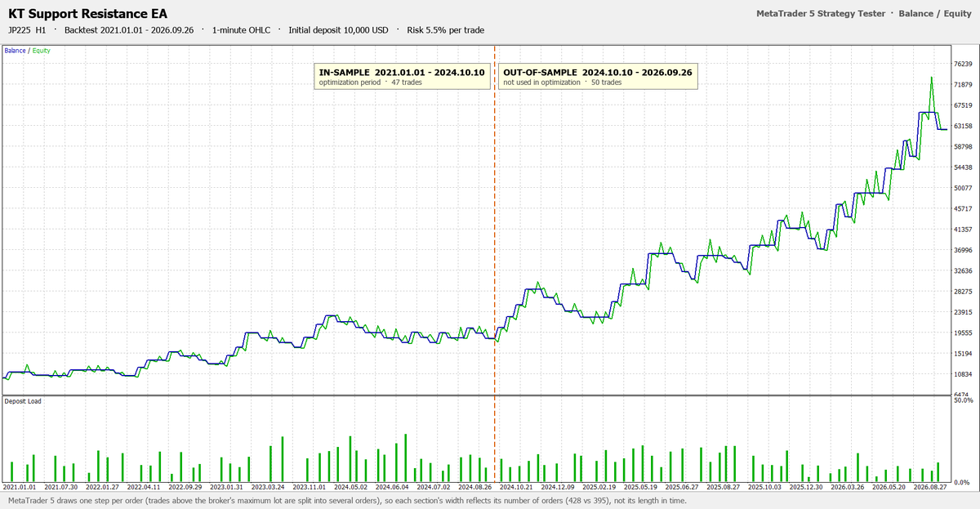Click the 50.0% deposit load scale value
Image resolution: width=980 pixels, height=509 pixels.
click(x=963, y=400)
